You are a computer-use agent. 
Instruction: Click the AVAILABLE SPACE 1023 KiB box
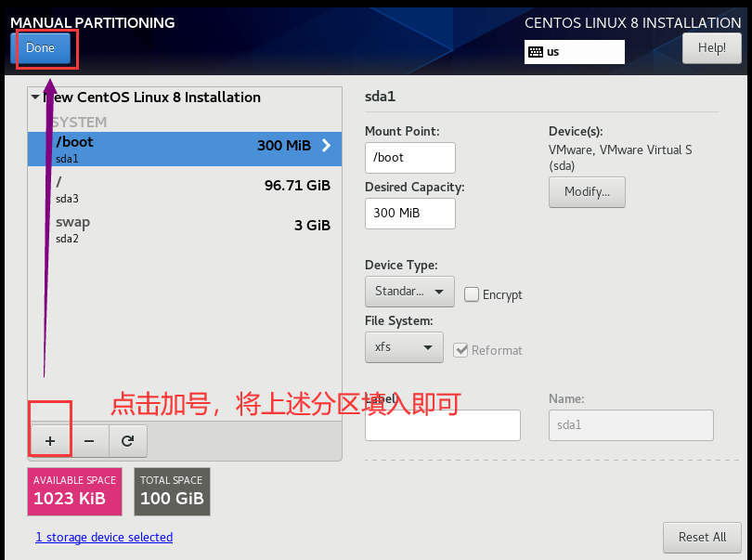pyautogui.click(x=75, y=492)
